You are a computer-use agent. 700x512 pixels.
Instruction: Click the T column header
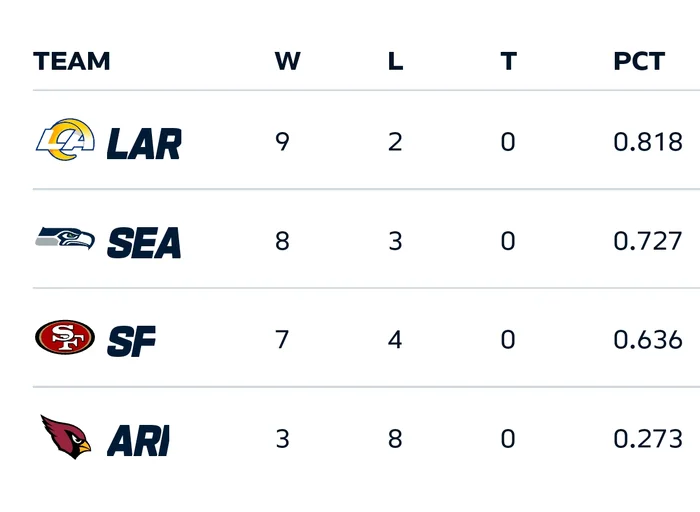click(508, 61)
